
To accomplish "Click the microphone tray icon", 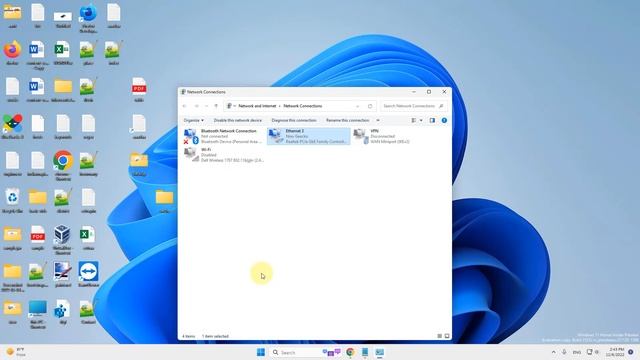I will pos(564,352).
